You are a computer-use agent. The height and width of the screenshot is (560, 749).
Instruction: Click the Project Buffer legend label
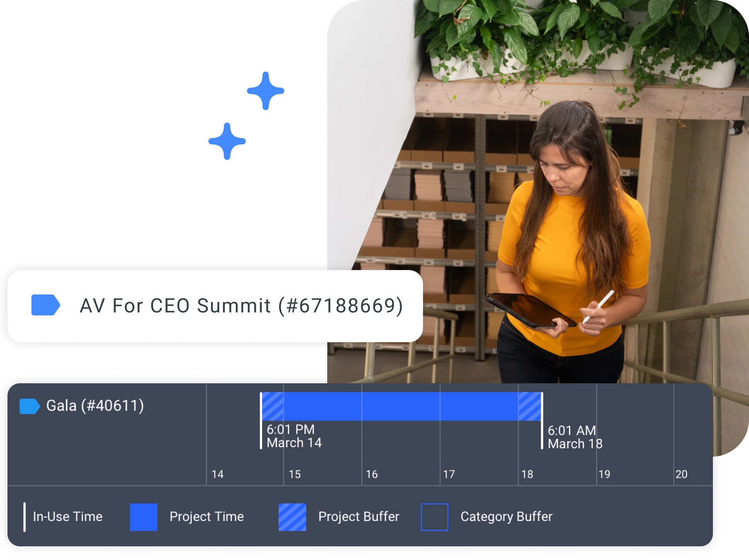pos(359,517)
